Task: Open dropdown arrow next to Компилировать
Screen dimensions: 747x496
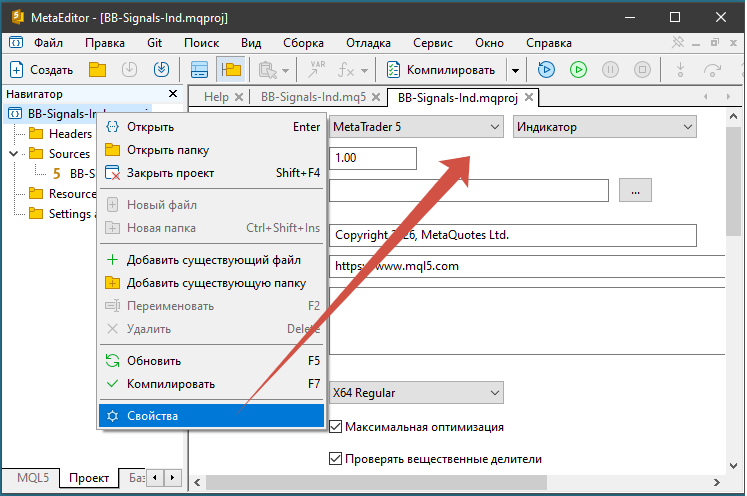Action: coord(515,71)
